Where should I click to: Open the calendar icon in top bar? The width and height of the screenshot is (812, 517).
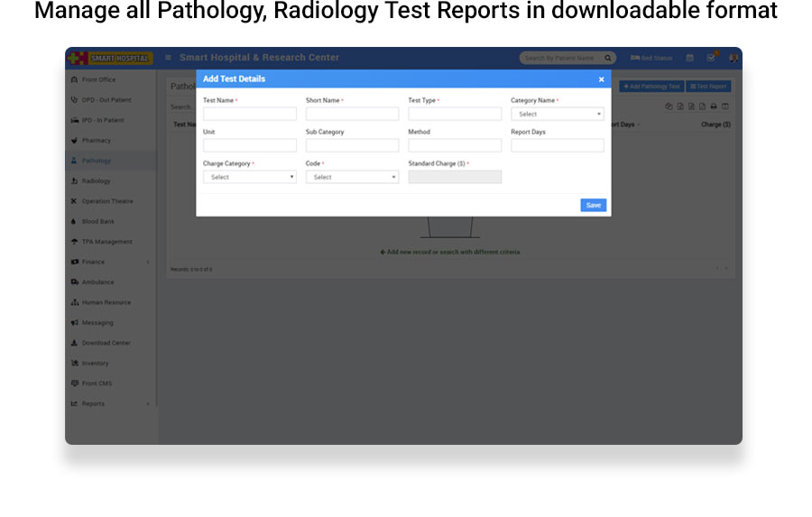690,58
